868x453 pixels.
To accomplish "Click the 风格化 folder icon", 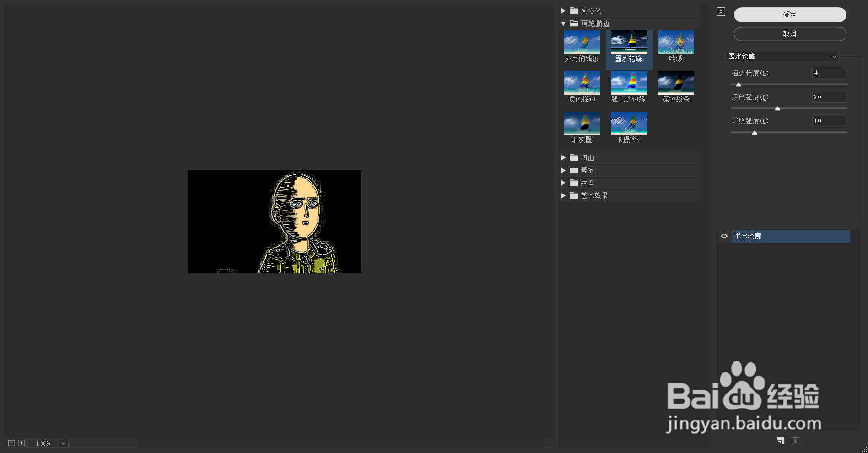I will click(x=574, y=11).
